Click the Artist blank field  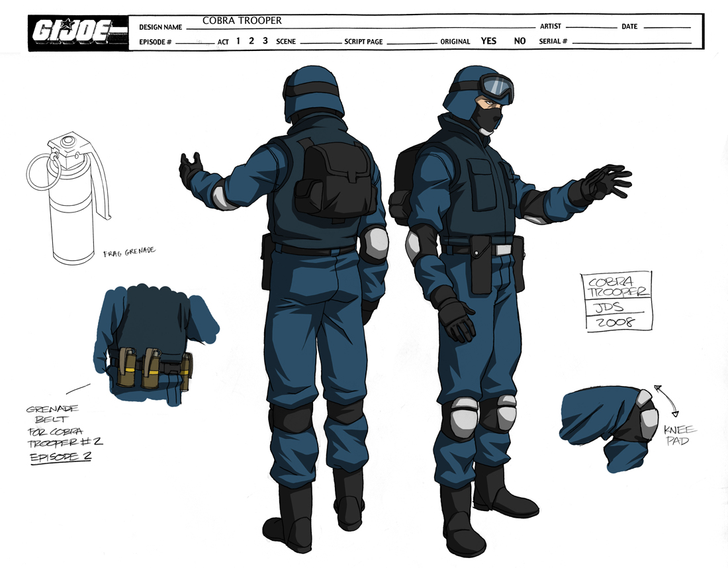590,26
